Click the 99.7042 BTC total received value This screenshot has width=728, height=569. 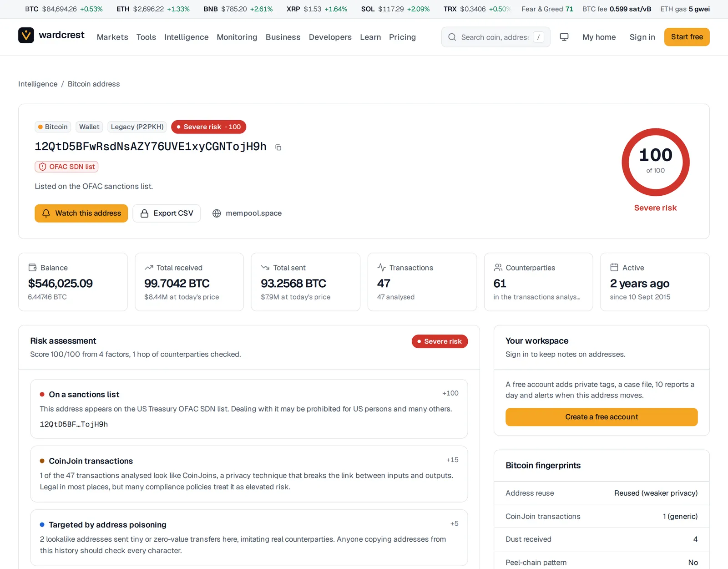(177, 284)
